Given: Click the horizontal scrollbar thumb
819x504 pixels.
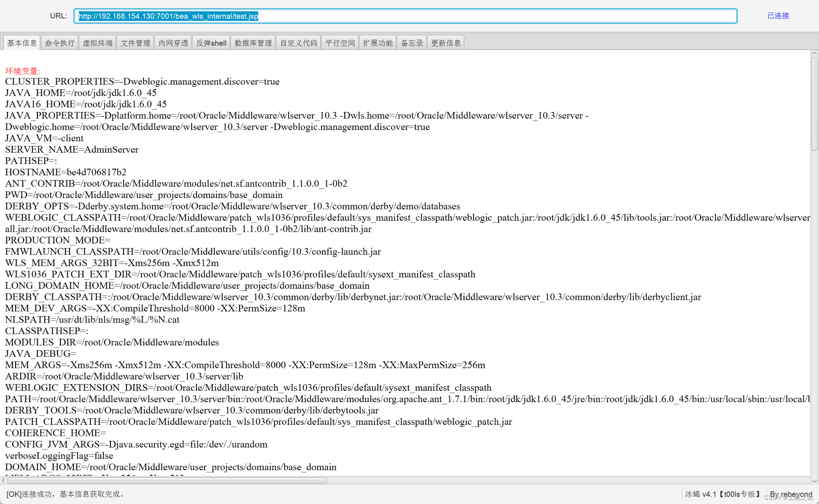Looking at the screenshot, I should click(x=167, y=481).
